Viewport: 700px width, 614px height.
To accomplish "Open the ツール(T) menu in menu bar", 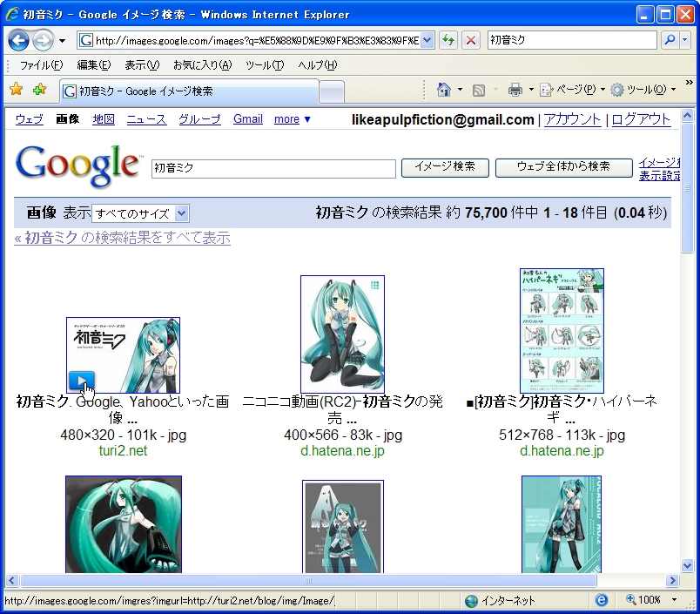I will (265, 65).
